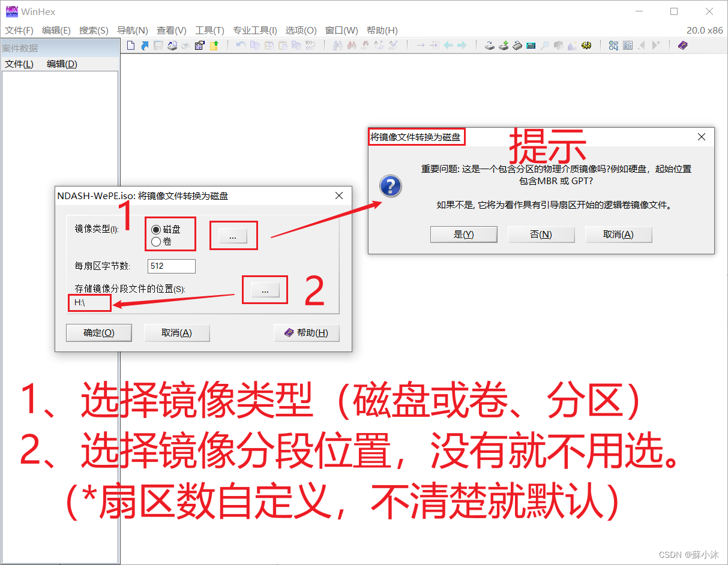Open the 窗口(W) menu
The image size is (728, 565).
(x=341, y=31)
